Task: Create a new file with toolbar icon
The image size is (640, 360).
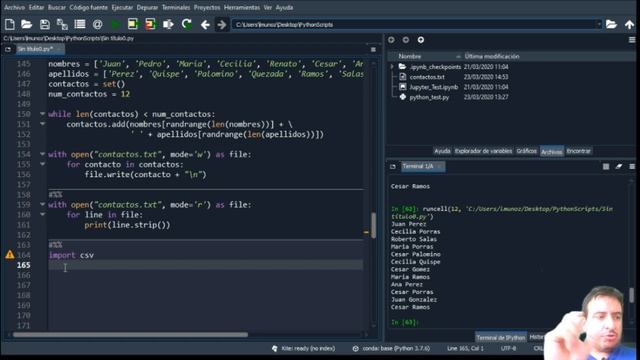Action: coord(10,24)
